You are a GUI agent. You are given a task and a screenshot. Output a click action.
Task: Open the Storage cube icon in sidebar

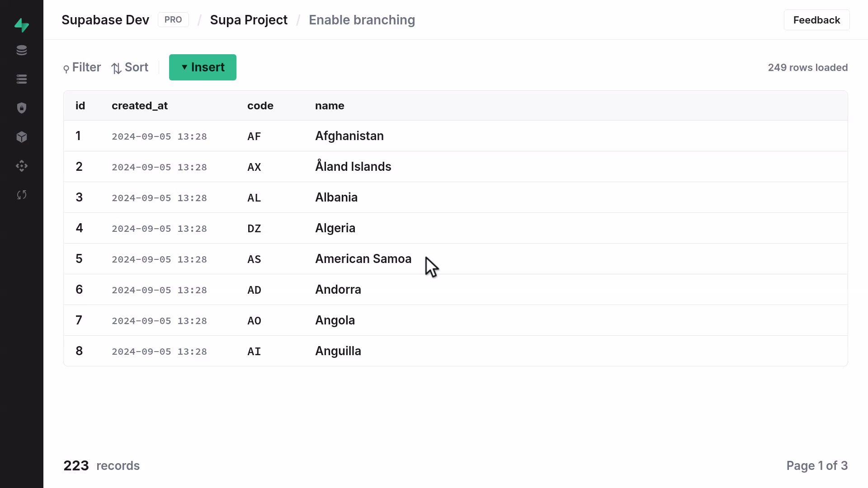pos(22,137)
